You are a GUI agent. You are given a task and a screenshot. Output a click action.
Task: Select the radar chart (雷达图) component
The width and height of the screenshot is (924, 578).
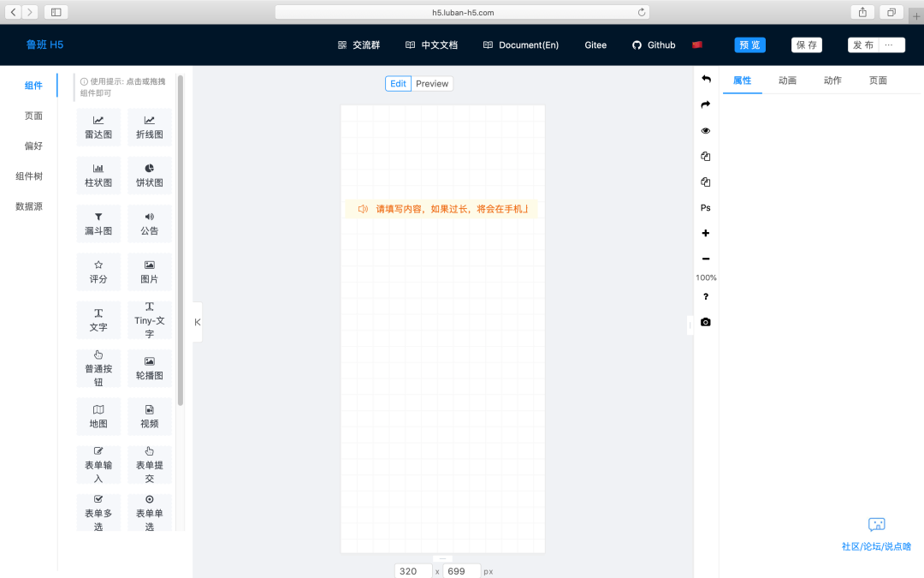click(98, 127)
